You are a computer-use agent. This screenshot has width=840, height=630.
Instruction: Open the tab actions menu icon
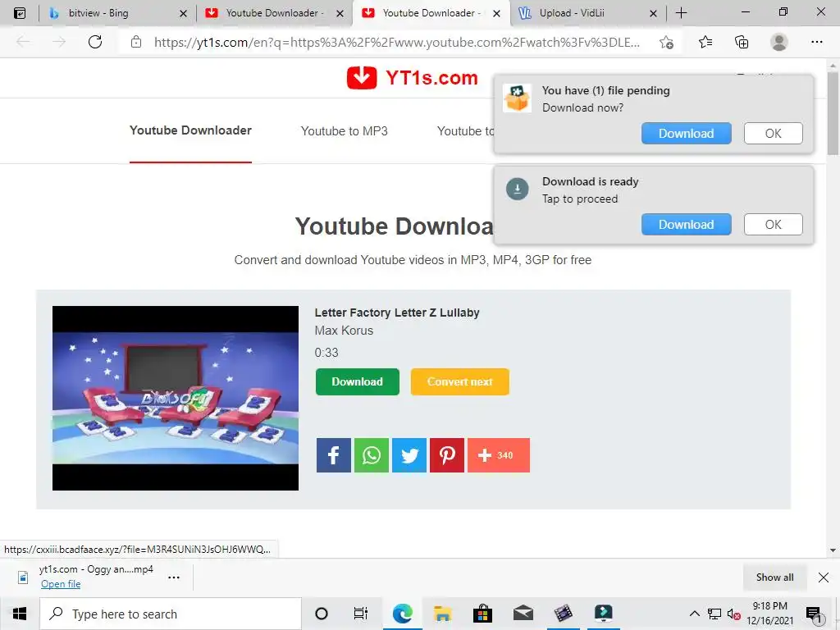[x=20, y=13]
